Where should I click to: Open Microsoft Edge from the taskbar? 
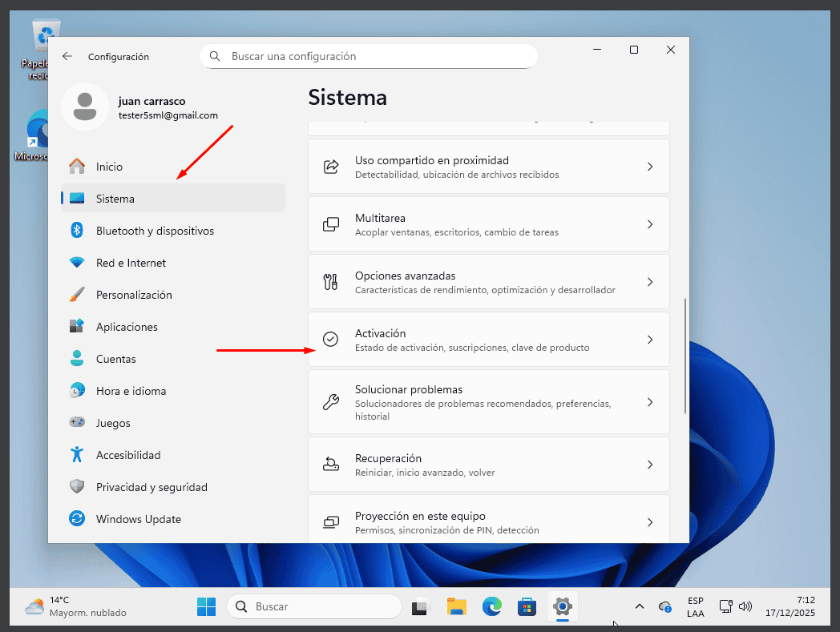point(491,607)
